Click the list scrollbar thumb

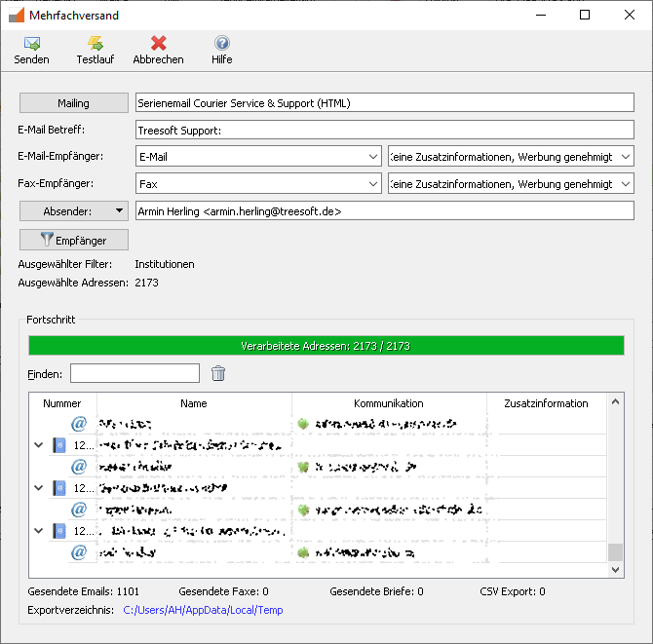(616, 552)
